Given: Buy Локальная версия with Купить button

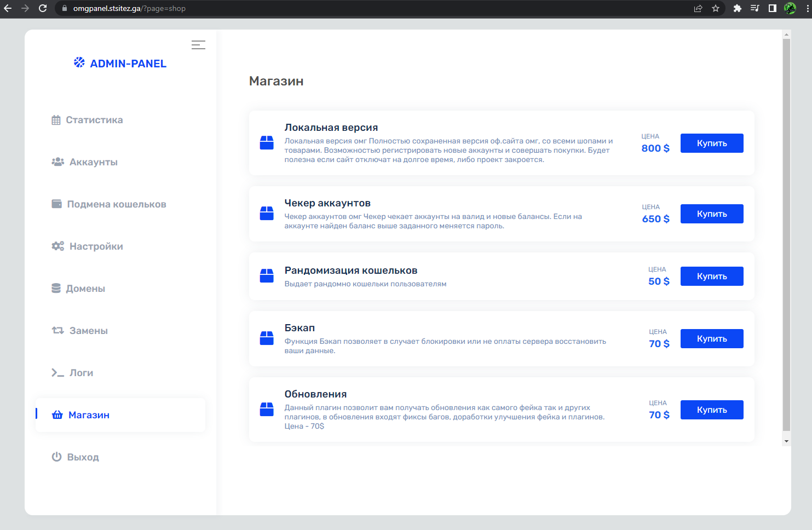Looking at the screenshot, I should (711, 143).
